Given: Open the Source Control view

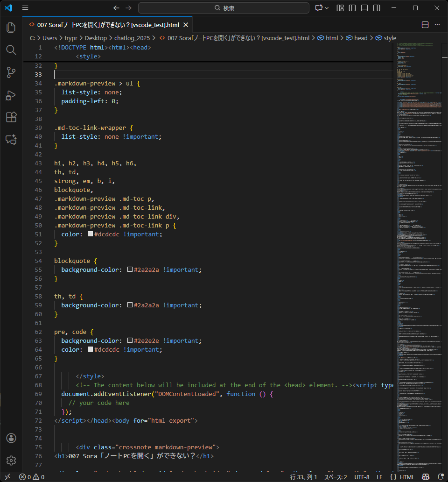Looking at the screenshot, I should coord(11,72).
